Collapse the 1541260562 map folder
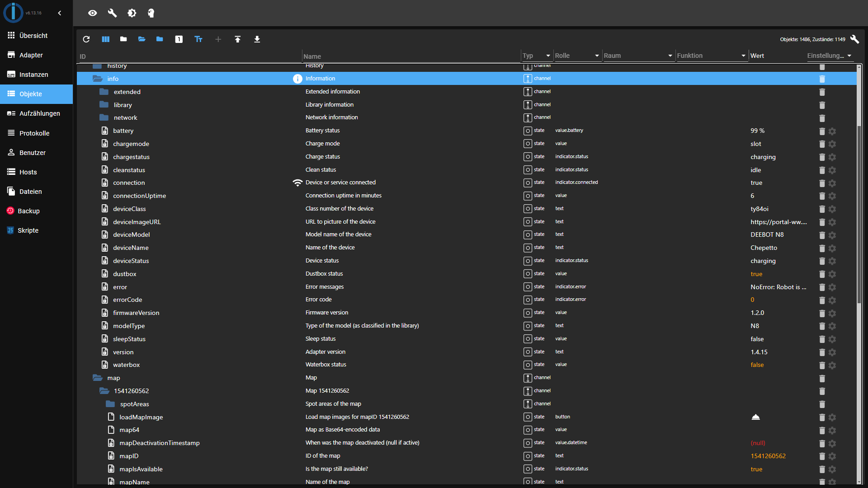The height and width of the screenshot is (488, 868). [104, 391]
